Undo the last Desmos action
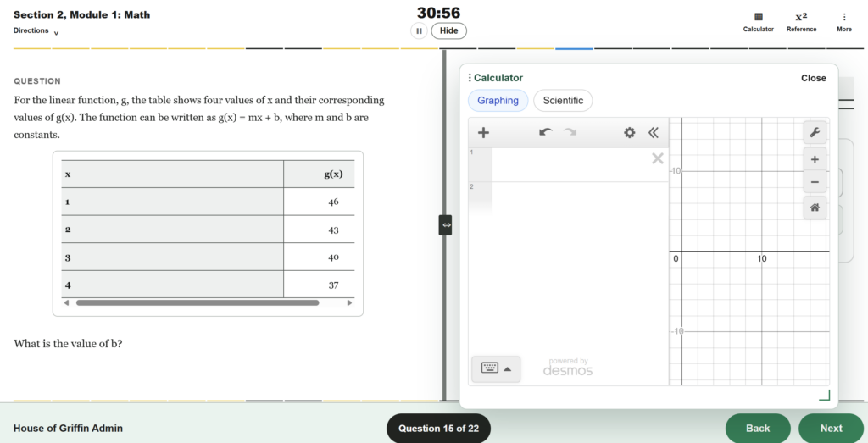The image size is (868, 443). click(x=545, y=133)
